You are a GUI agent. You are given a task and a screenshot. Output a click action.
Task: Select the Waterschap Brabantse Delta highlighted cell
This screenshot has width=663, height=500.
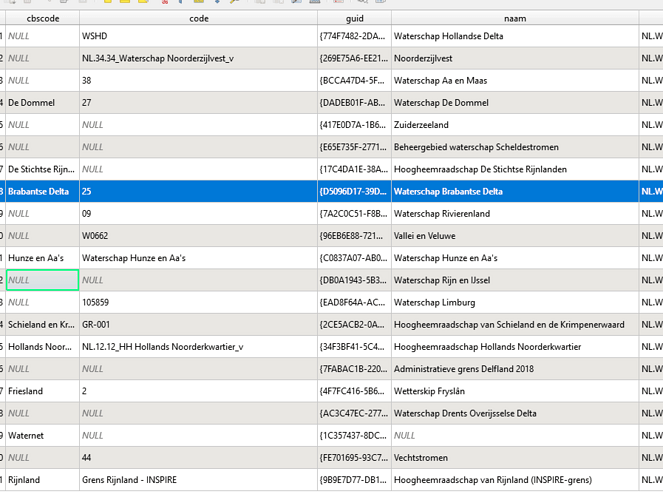(x=448, y=191)
